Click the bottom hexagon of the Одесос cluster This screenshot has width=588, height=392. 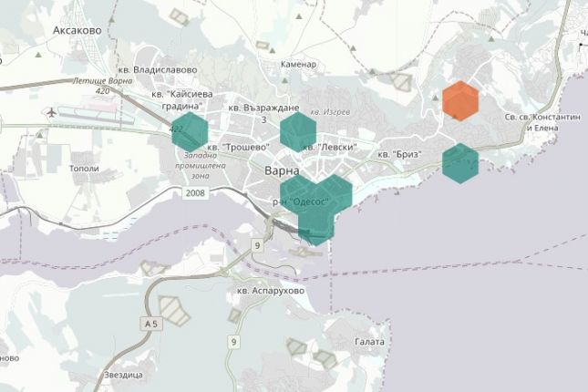point(316,227)
